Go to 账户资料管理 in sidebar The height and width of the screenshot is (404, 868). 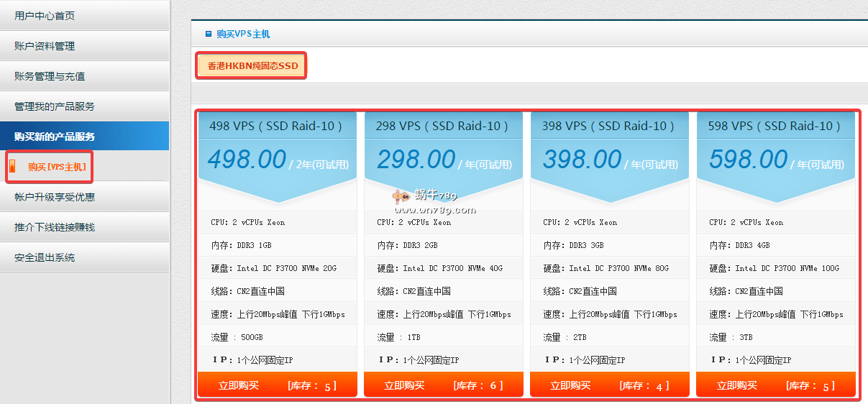pyautogui.click(x=45, y=46)
